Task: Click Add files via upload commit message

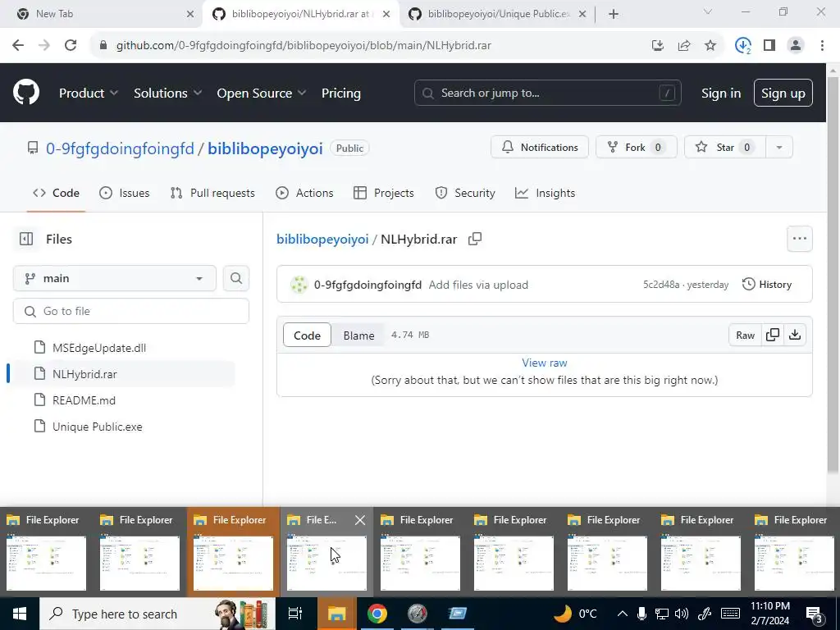Action: coord(478,285)
